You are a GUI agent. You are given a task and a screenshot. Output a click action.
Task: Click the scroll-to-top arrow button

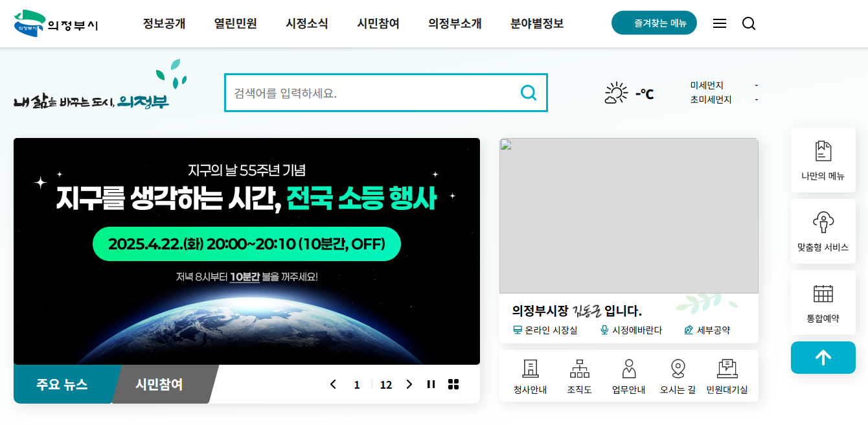(823, 358)
